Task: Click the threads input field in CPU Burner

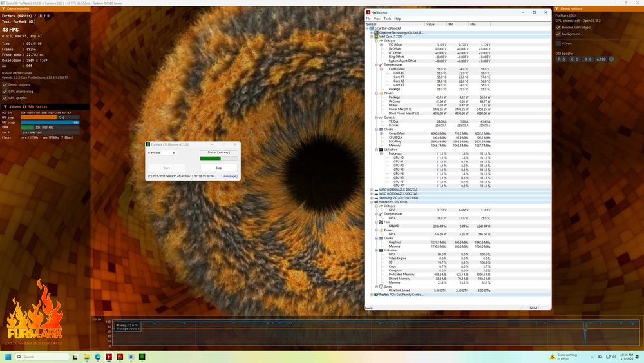Action: click(x=168, y=153)
